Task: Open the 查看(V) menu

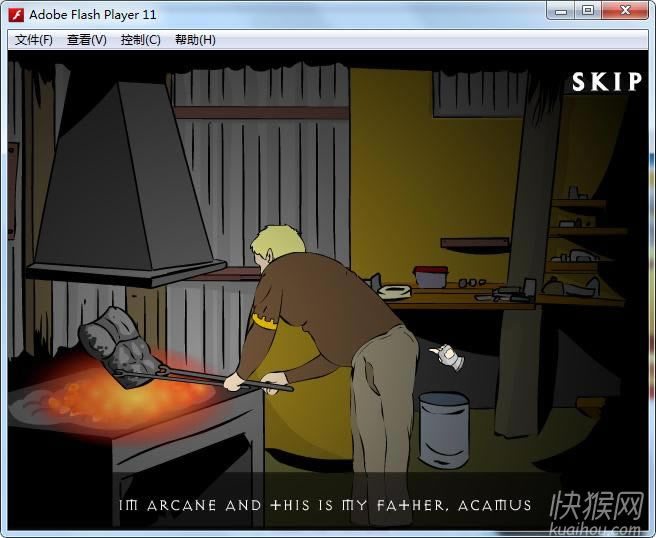Action: click(87, 40)
